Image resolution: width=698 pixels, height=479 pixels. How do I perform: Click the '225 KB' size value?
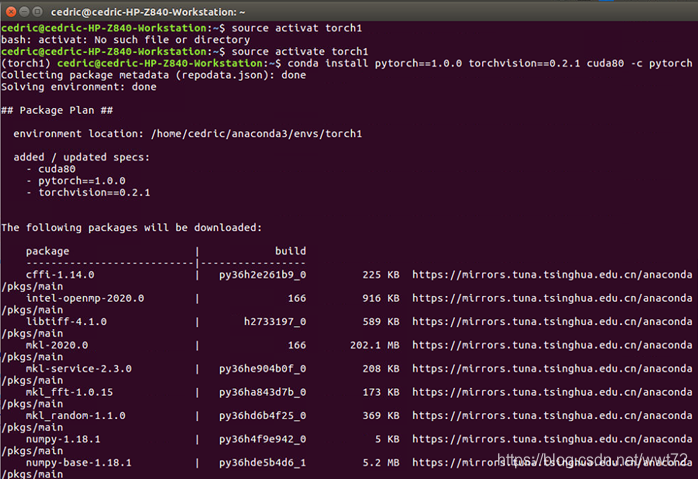tap(381, 275)
